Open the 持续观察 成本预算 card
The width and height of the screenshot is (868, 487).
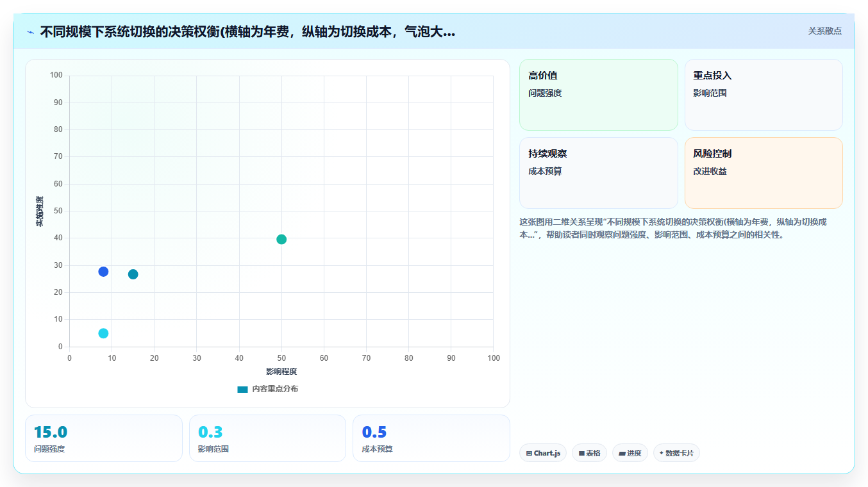pyautogui.click(x=598, y=173)
